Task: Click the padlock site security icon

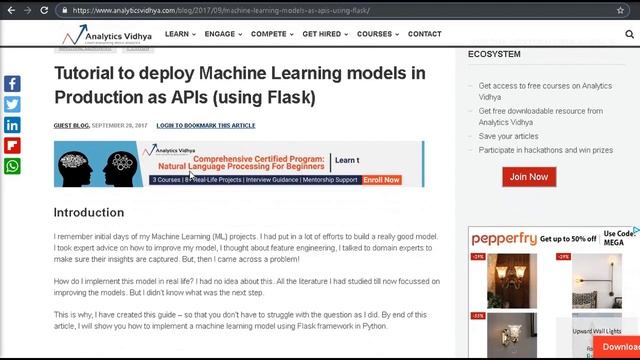Action: click(x=64, y=11)
